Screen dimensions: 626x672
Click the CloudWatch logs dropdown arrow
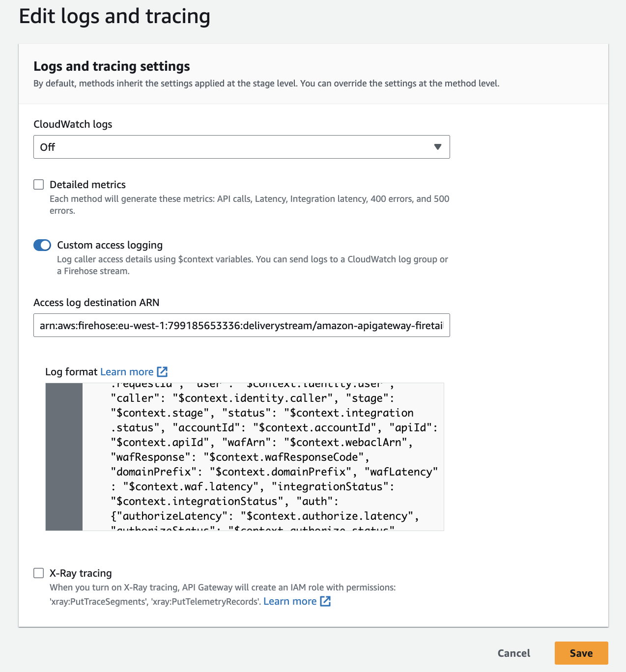point(437,147)
